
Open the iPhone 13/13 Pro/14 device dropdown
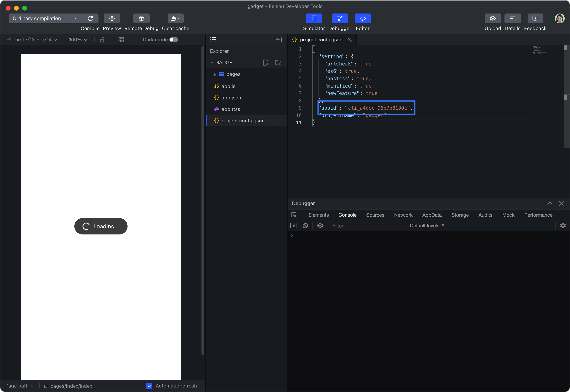[31, 40]
